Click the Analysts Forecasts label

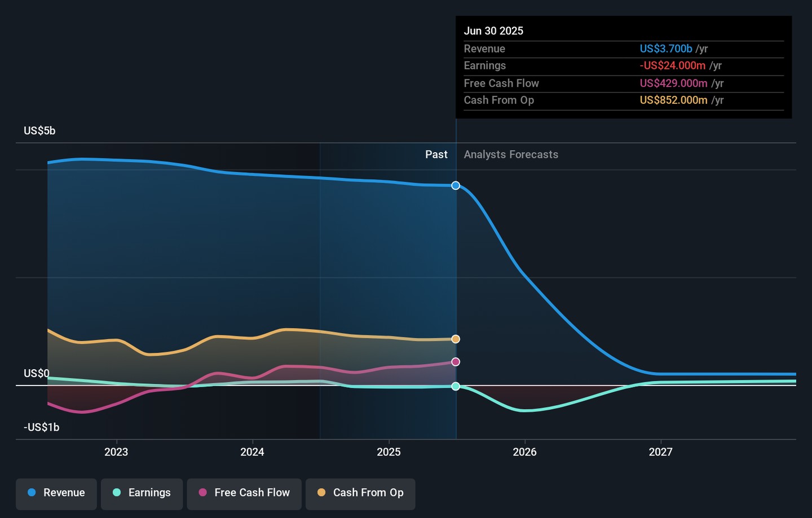[x=511, y=154]
